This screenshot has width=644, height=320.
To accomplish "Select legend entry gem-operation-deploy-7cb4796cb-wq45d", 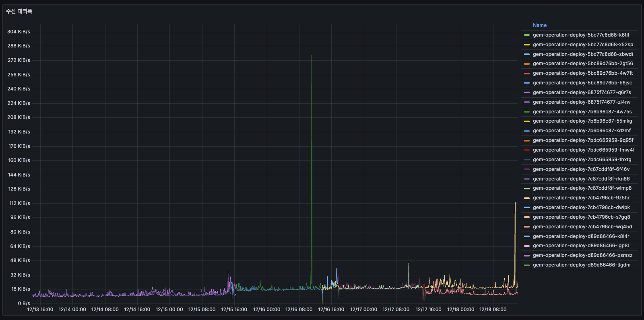I will 582,227.
